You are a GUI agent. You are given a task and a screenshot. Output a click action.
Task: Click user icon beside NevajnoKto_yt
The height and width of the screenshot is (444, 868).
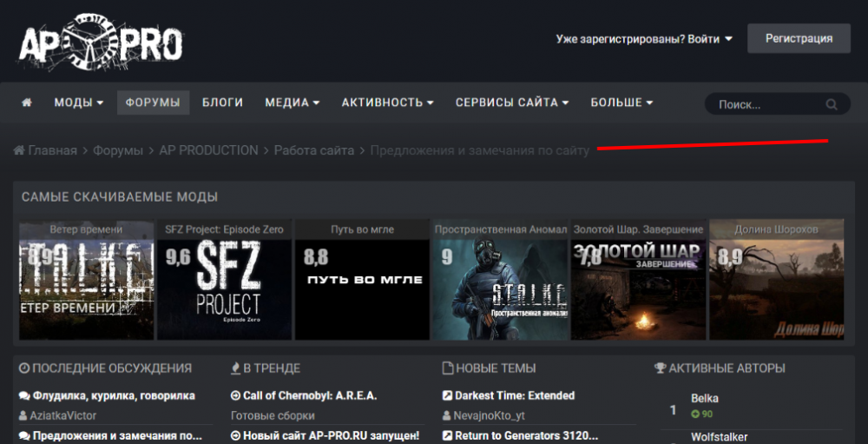coord(446,415)
